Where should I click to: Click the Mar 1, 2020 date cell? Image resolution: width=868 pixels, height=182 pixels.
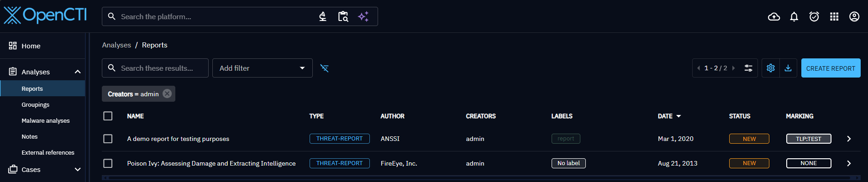tap(675, 139)
